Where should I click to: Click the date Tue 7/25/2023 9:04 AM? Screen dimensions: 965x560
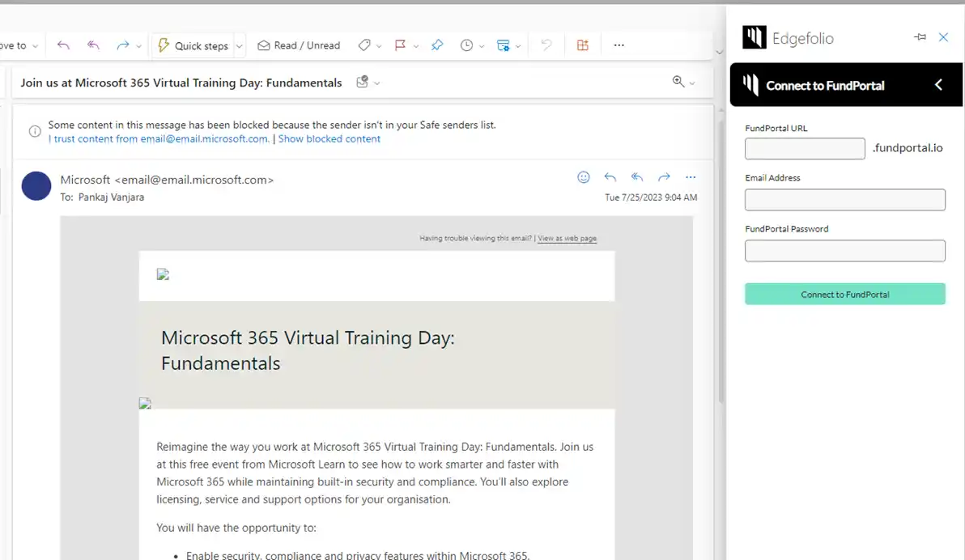click(x=651, y=197)
